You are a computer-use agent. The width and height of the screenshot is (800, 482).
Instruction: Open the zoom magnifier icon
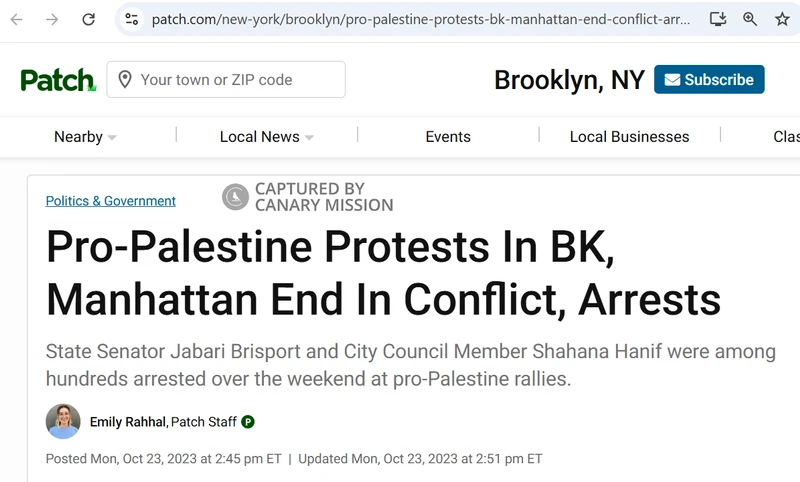(x=750, y=19)
